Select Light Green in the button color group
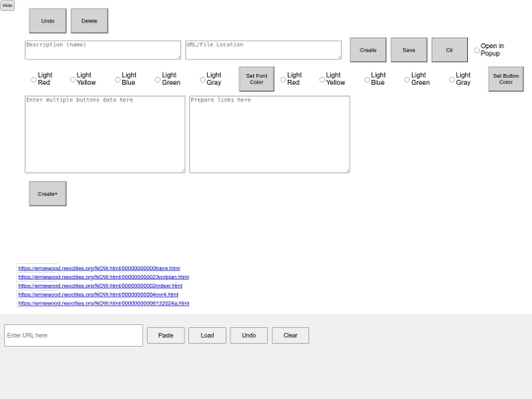The height and width of the screenshot is (399, 532). (x=407, y=80)
